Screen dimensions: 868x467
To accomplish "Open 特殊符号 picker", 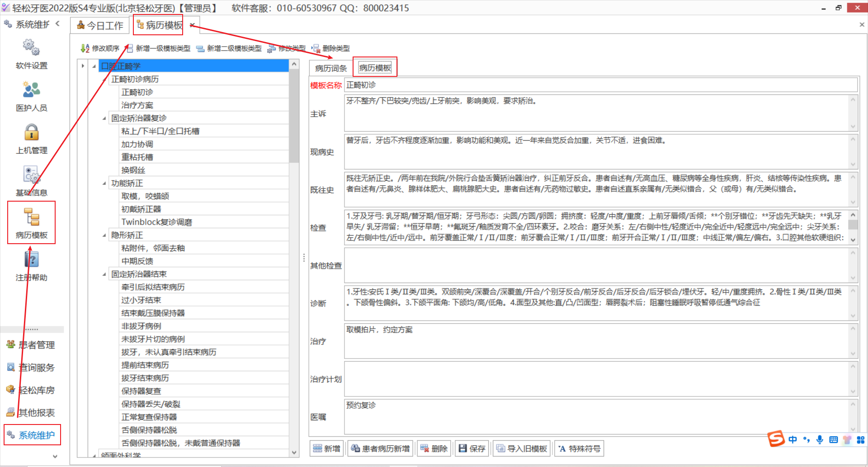I will pos(579,448).
